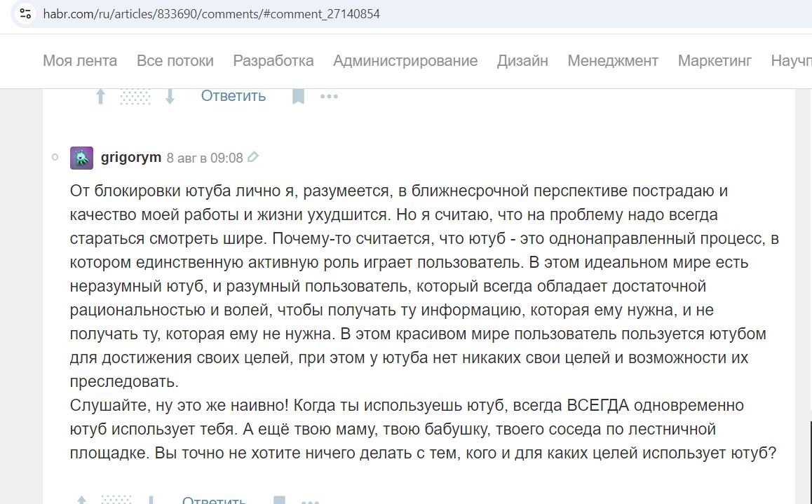The image size is (812, 504).
Task: Open more options for the upper comment
Action: coord(329,96)
